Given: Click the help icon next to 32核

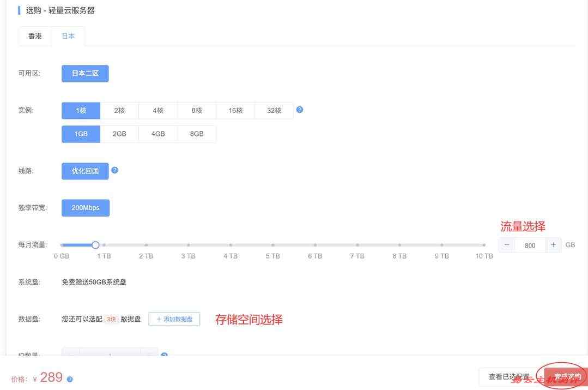Looking at the screenshot, I should coord(300,109).
